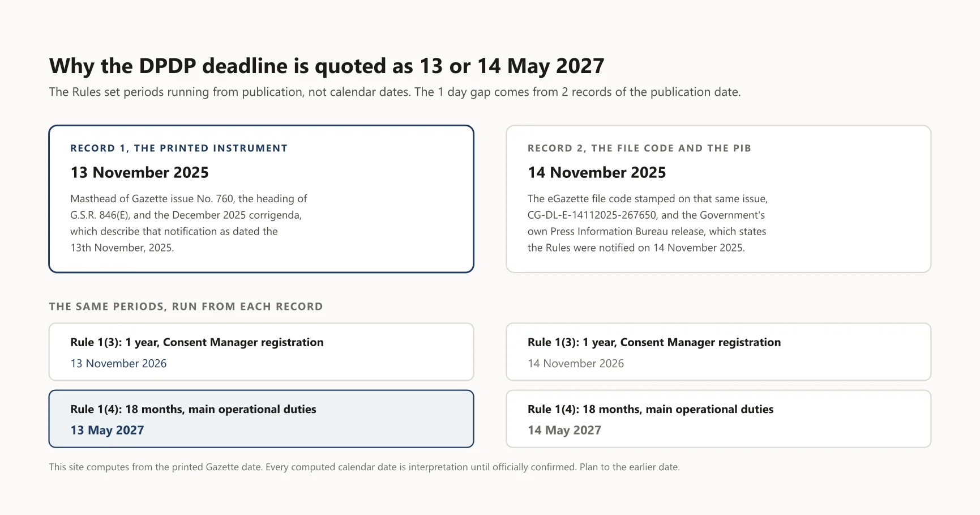Select the highlighted 13 May 2027 card

(x=261, y=419)
